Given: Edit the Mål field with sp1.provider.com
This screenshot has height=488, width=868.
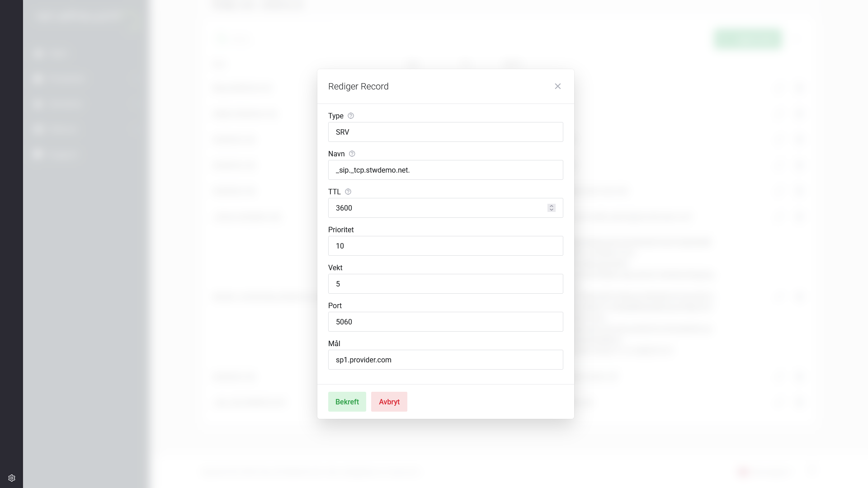Looking at the screenshot, I should [x=445, y=360].
